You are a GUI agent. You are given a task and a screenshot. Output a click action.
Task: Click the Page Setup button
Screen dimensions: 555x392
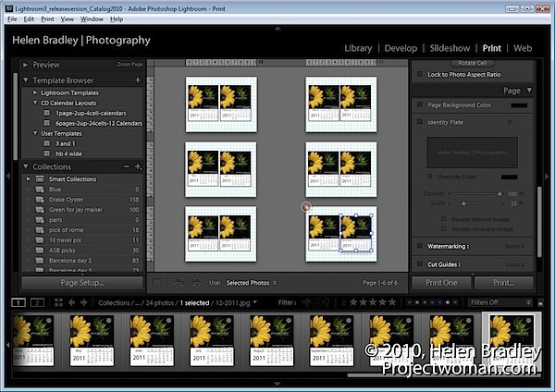pyautogui.click(x=82, y=283)
